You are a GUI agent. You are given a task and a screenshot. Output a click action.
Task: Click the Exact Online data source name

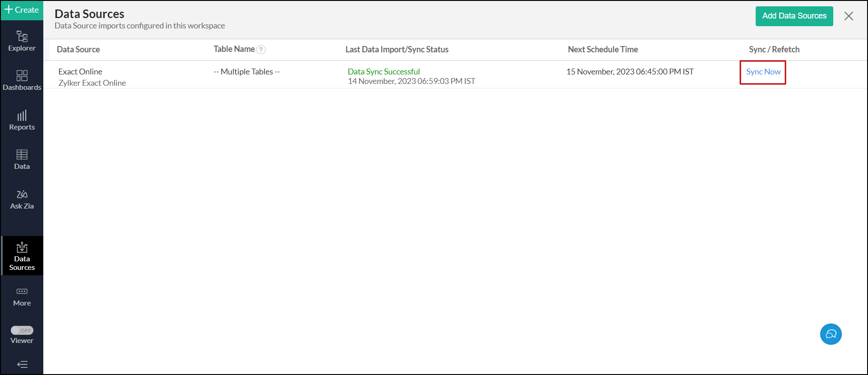point(80,72)
